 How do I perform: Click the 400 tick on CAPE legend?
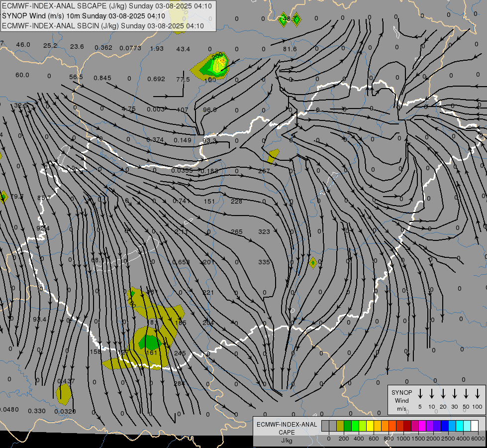click(359, 439)
